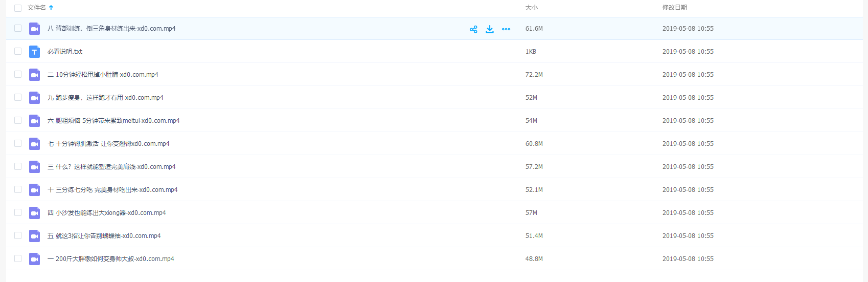
Task: Click the 48.8M size cell in last row
Action: pyautogui.click(x=534, y=259)
